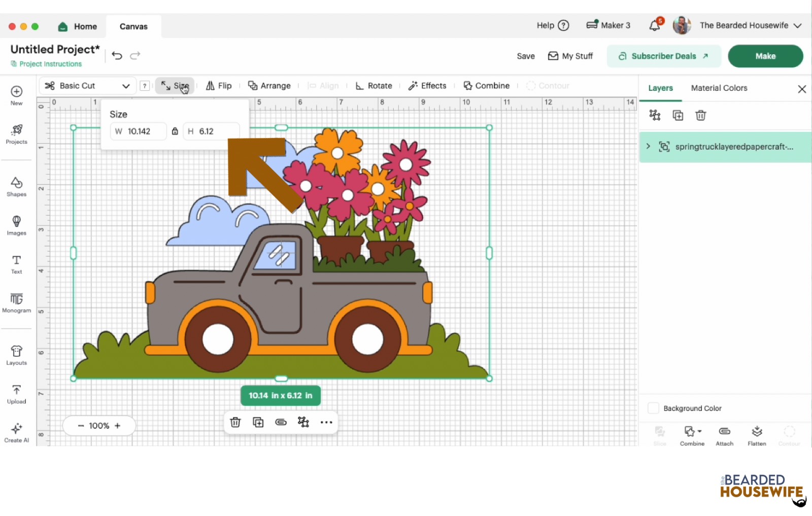Screen dimensions: 812x516
Task: Open the Shapes tool in sidebar
Action: [x=16, y=186]
